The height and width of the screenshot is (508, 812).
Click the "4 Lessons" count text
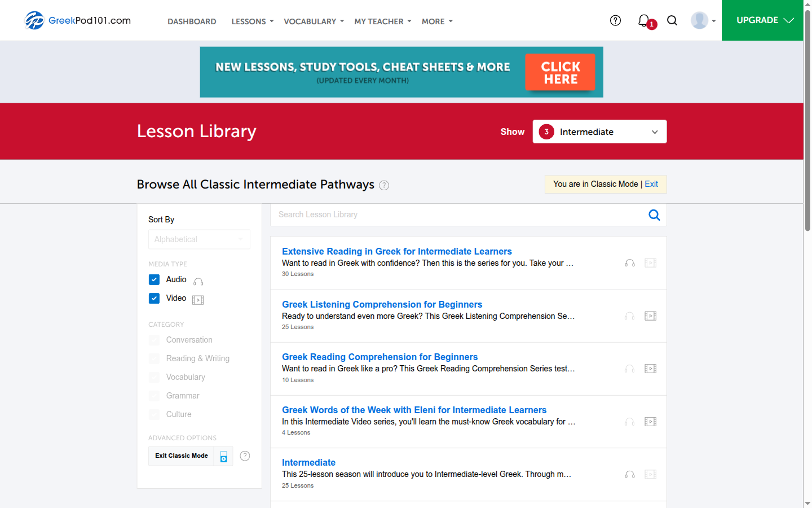(x=296, y=432)
